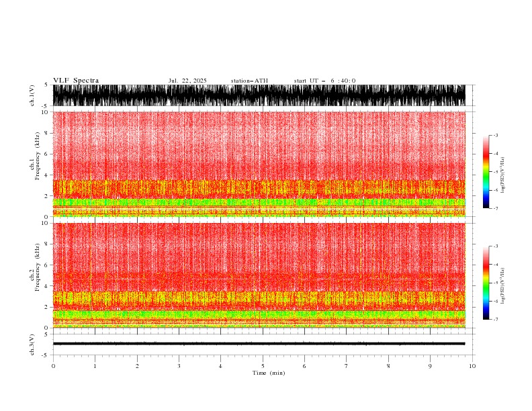
Task: Click the "10" kHz tick on ch.1 frequency axis
Action: pyautogui.click(x=44, y=112)
